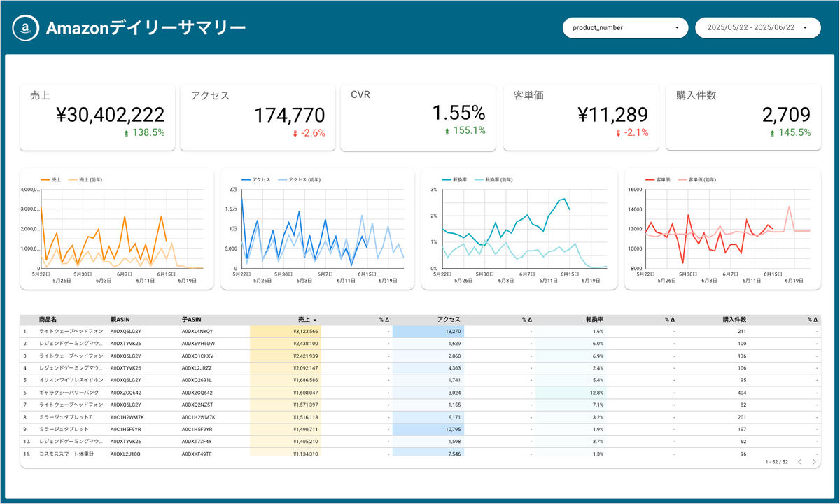Click the pagination label 1 - 52 / 52
Image resolution: width=840 pixels, height=504 pixels.
tap(778, 462)
